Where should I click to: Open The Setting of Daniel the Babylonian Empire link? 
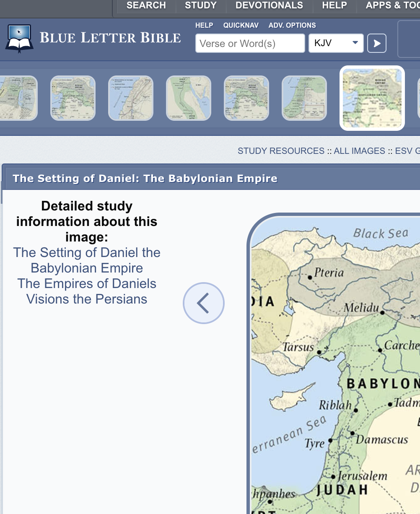[87, 260]
